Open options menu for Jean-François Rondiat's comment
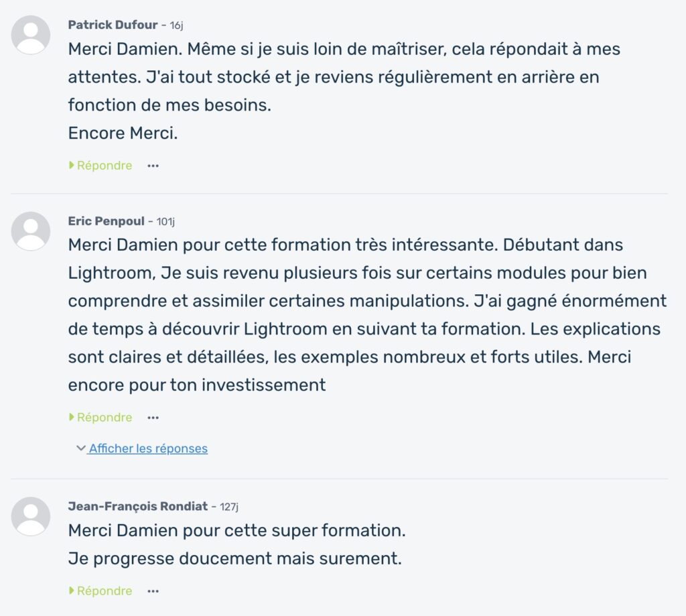686x616 pixels. click(x=153, y=591)
